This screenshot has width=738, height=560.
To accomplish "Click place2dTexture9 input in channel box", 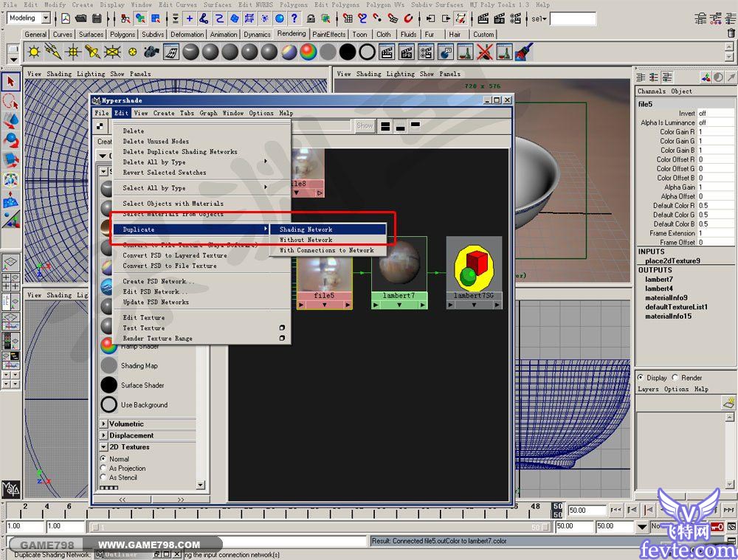I will (672, 260).
